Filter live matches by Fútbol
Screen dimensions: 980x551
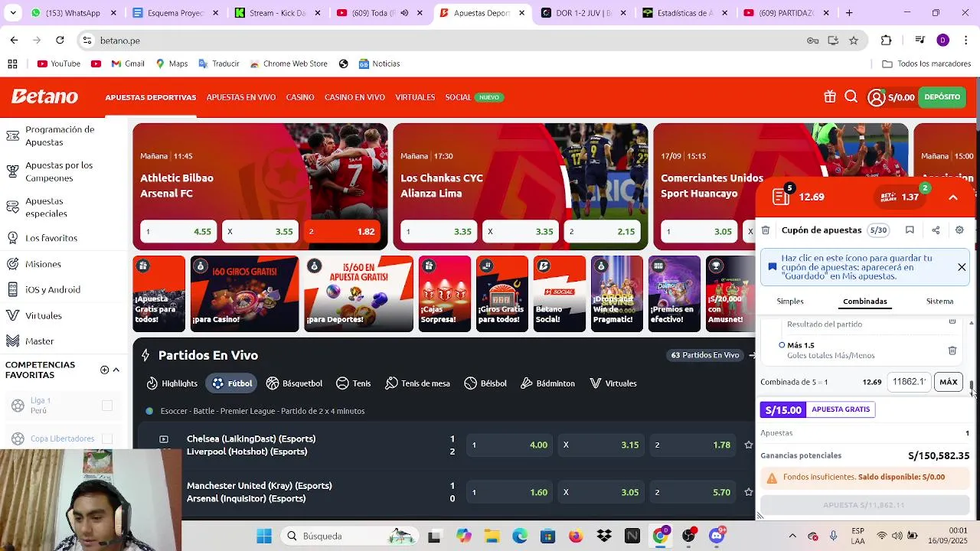231,383
